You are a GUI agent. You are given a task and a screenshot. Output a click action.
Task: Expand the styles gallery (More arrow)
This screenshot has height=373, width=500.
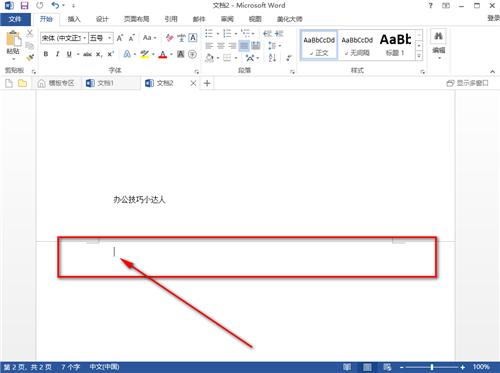pos(419,56)
